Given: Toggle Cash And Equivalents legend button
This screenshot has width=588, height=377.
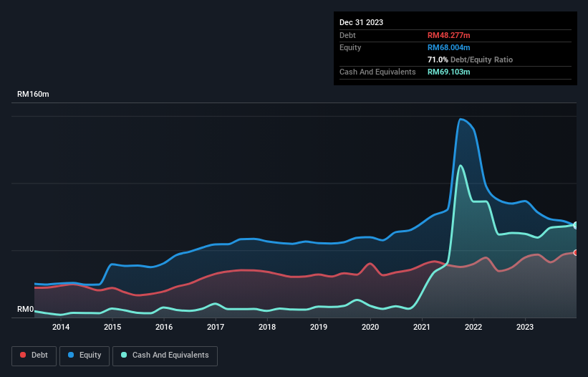Looking at the screenshot, I should pyautogui.click(x=165, y=355).
